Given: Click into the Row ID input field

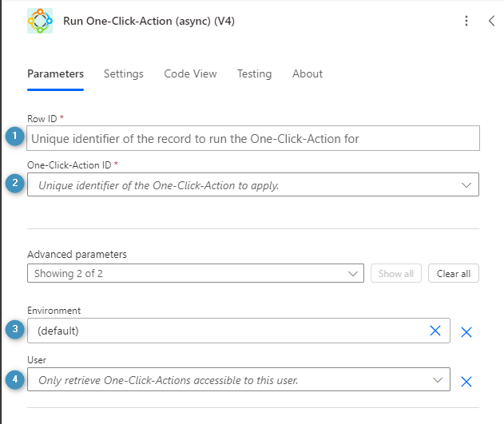Looking at the screenshot, I should (253, 138).
